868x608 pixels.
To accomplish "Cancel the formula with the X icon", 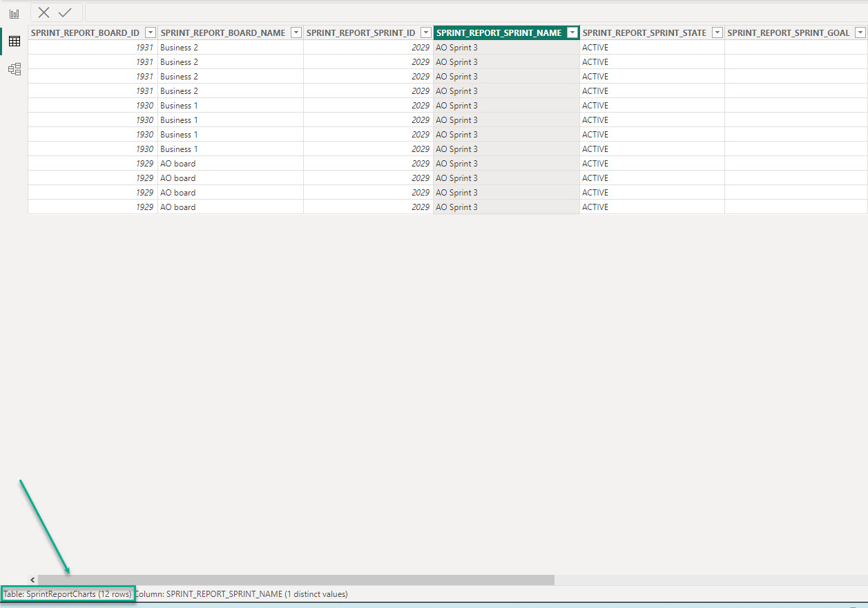I will coord(44,12).
